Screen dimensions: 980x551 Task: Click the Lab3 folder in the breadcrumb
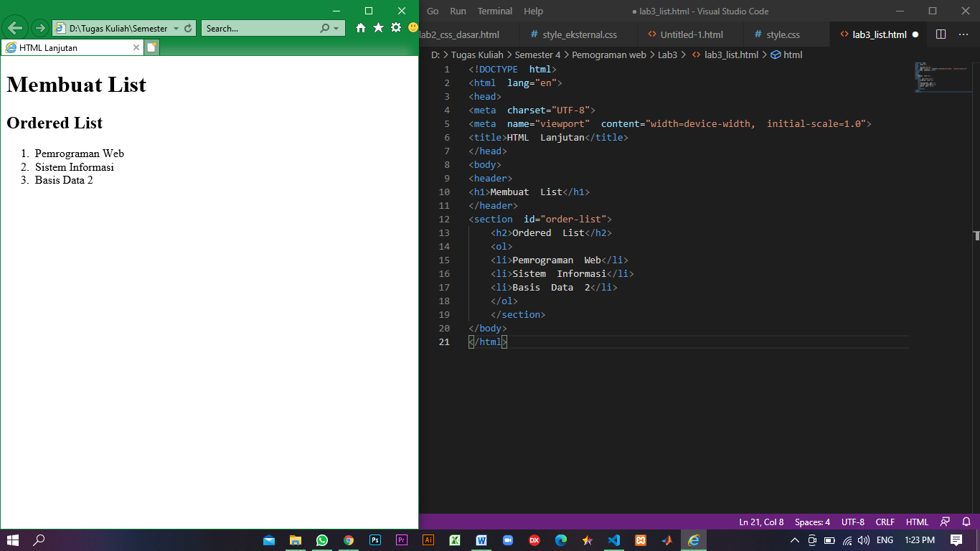coord(667,55)
